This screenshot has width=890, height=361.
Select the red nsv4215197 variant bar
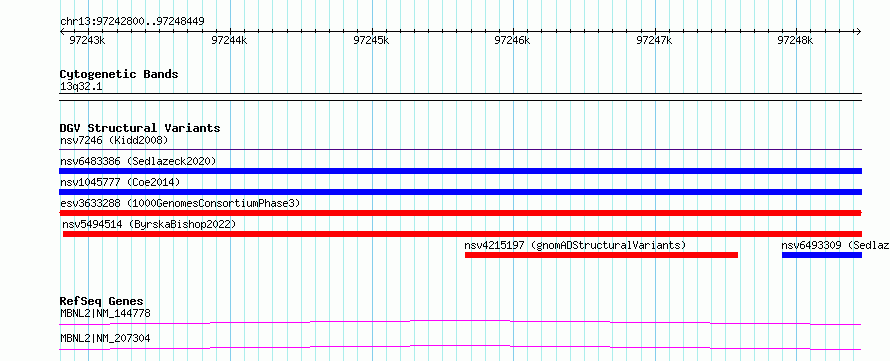(x=601, y=255)
